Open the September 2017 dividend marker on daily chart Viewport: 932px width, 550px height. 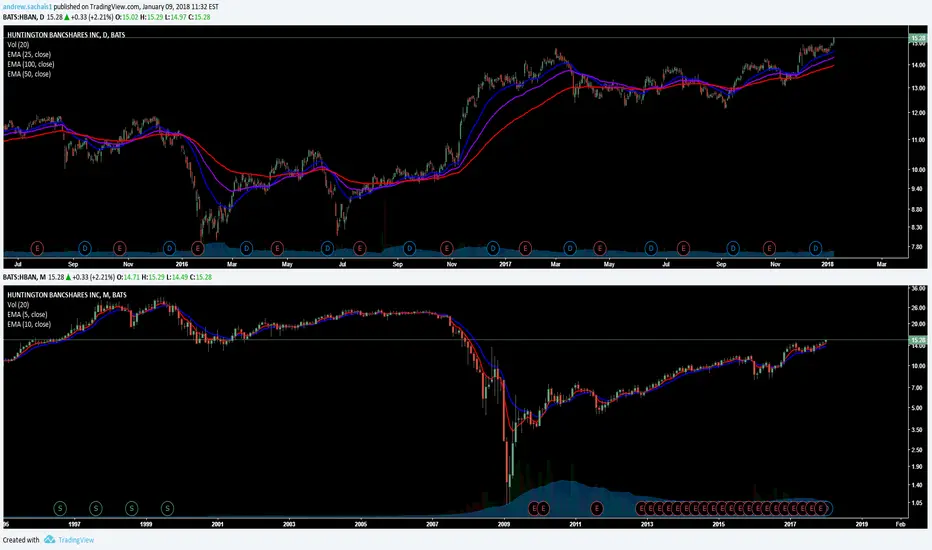[x=733, y=248]
